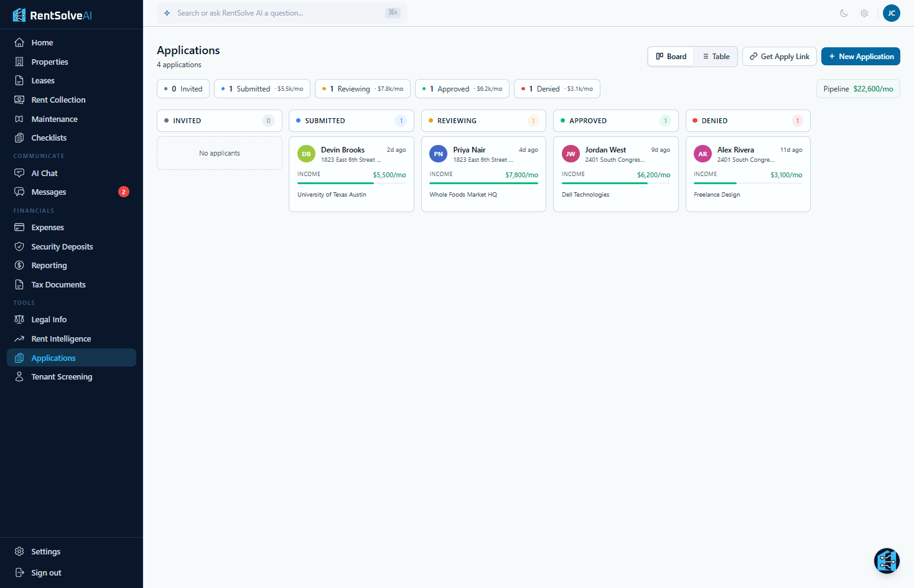Expand the INVITED column header
Screen dimensions: 914x588
click(x=219, y=120)
